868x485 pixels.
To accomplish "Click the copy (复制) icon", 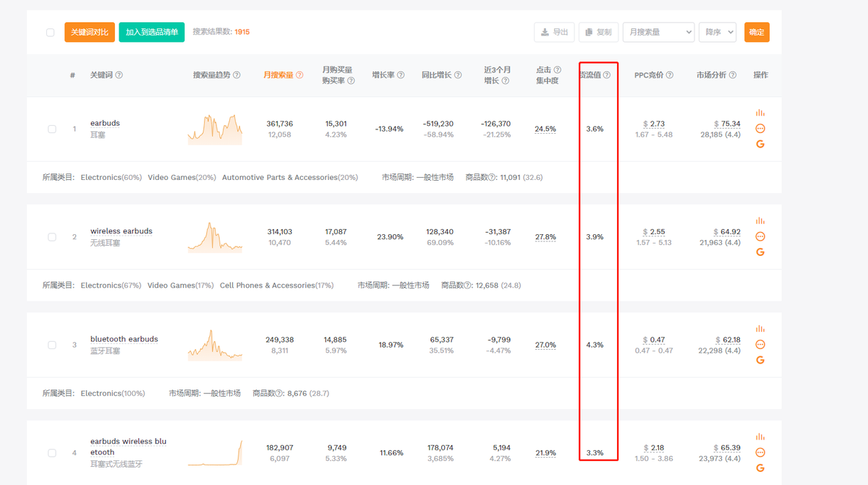I will coord(598,32).
